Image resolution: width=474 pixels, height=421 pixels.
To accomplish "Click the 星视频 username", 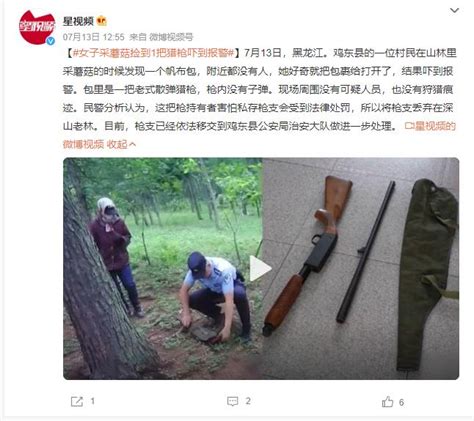I will tap(78, 21).
